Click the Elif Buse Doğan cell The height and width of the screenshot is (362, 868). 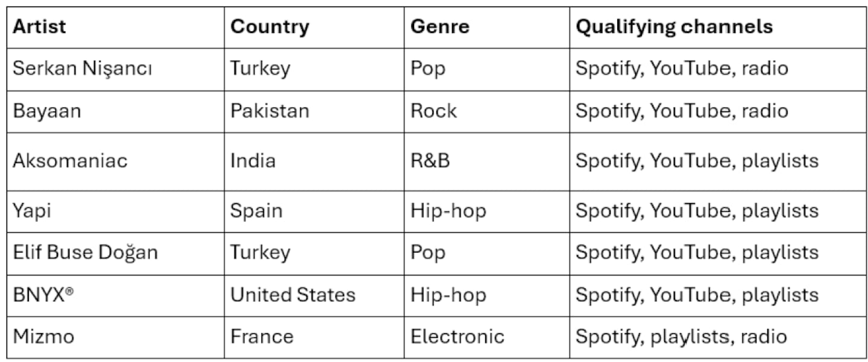click(x=116, y=254)
